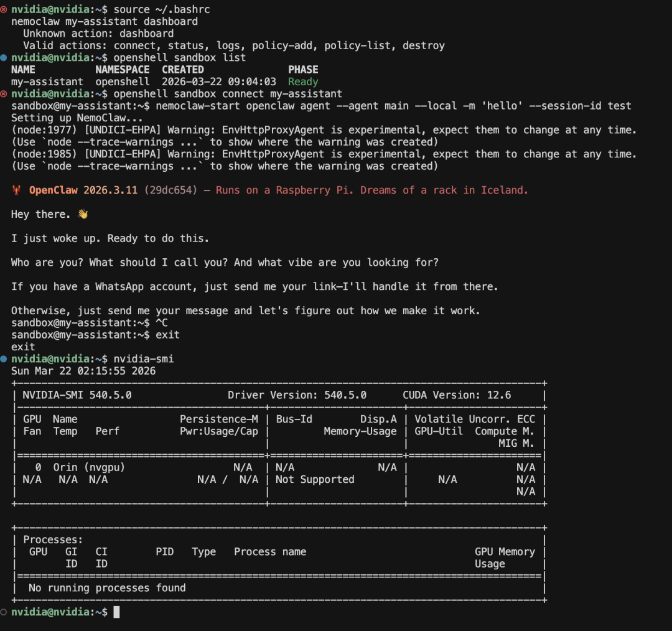Click the 'PHASE' column header
The height and width of the screenshot is (631, 672).
(x=303, y=70)
